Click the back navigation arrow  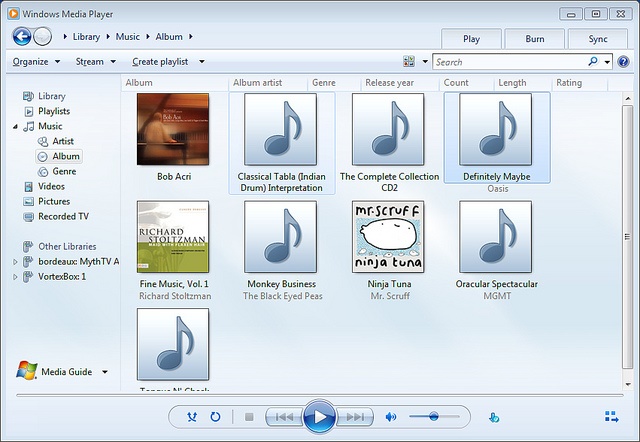22,37
